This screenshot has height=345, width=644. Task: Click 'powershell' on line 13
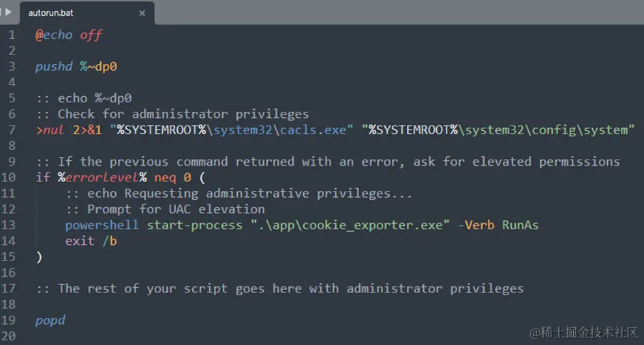[102, 225]
